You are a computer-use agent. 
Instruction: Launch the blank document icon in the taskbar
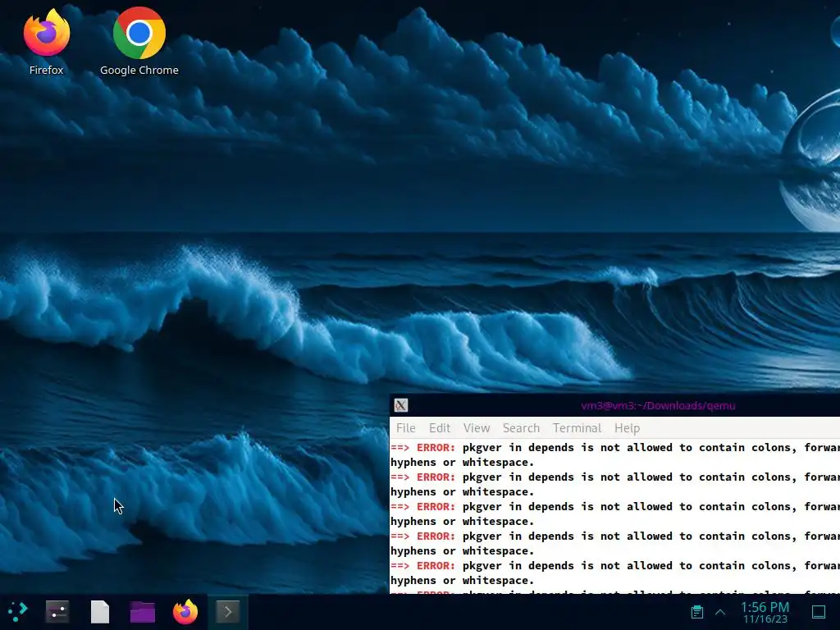point(100,611)
